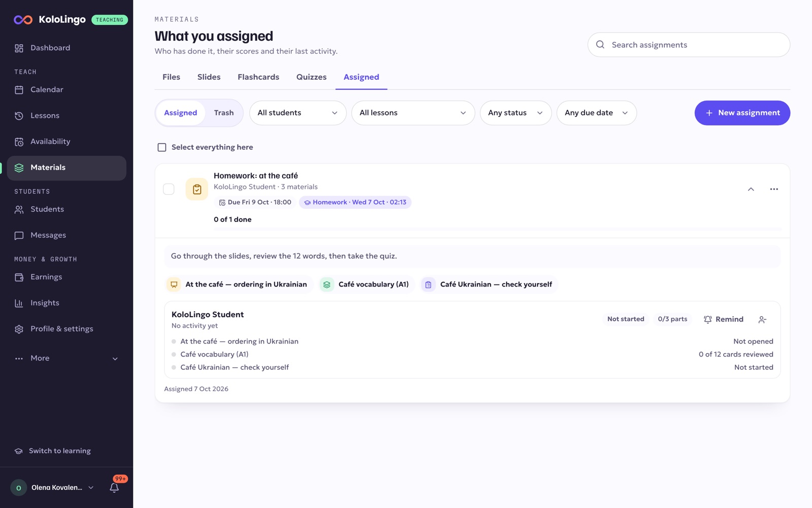Select the Assigned pill toggle
This screenshot has width=812, height=508.
click(181, 113)
